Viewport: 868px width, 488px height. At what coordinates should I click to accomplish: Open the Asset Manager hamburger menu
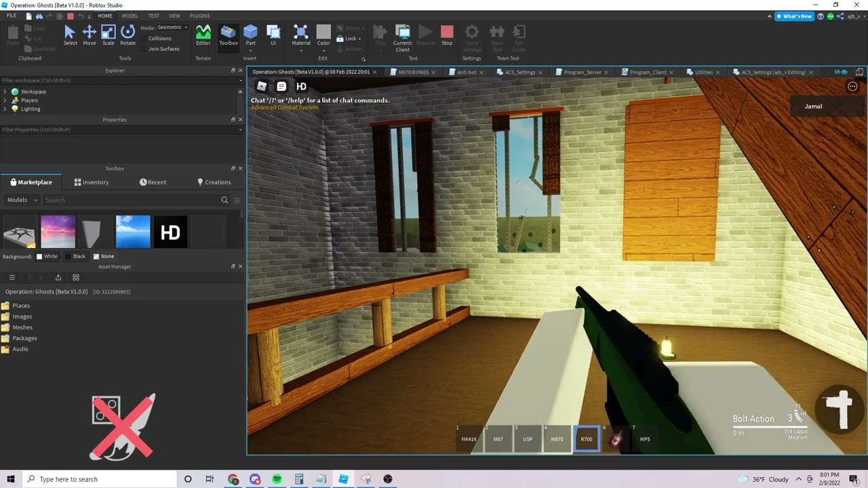12,277
